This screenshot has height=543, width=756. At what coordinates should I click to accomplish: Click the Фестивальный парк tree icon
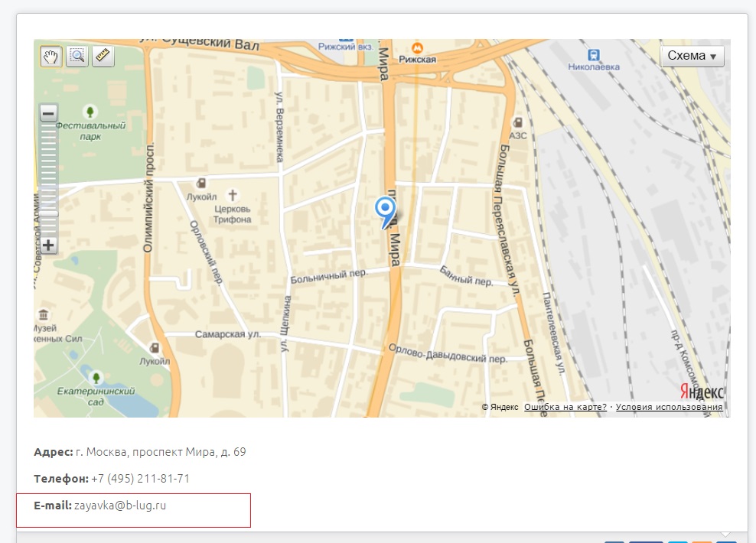[90, 112]
